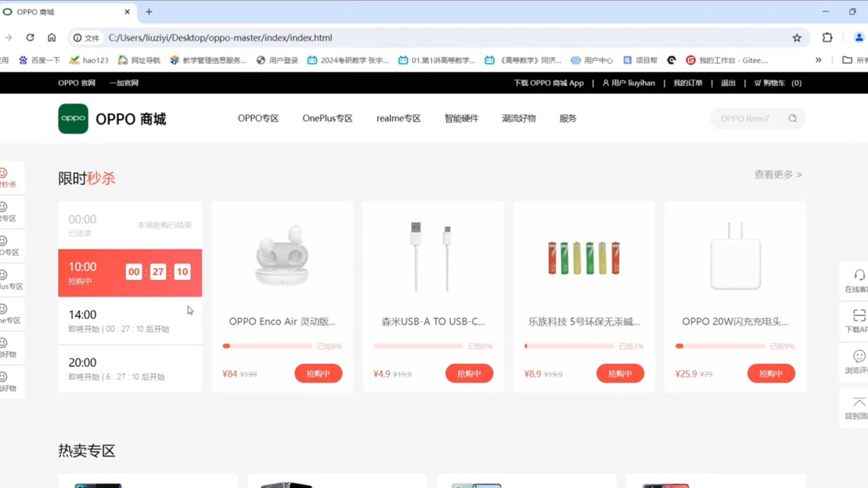Click Enco Air sales progress bar

pyautogui.click(x=267, y=346)
